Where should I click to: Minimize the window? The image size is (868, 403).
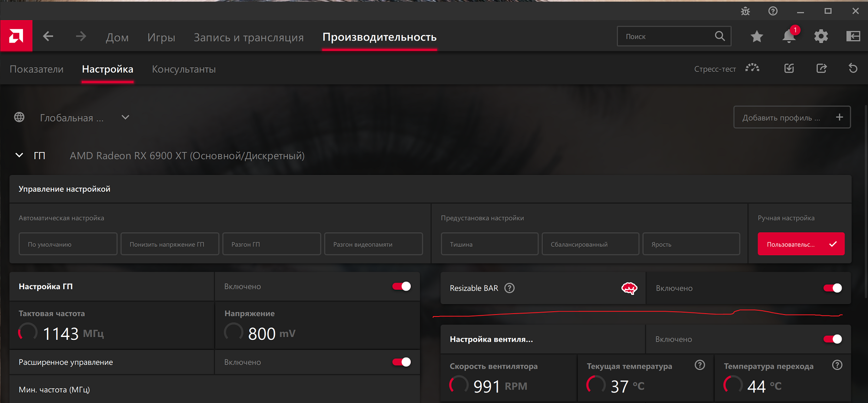click(x=801, y=11)
